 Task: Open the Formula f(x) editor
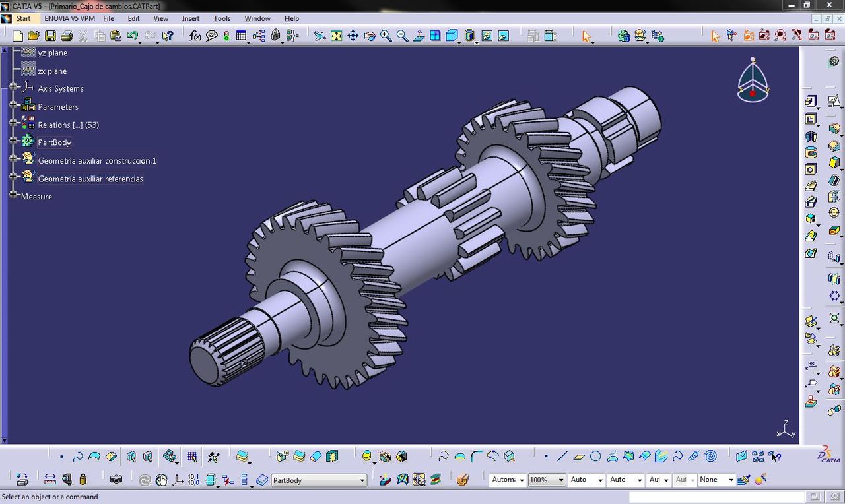tap(195, 36)
